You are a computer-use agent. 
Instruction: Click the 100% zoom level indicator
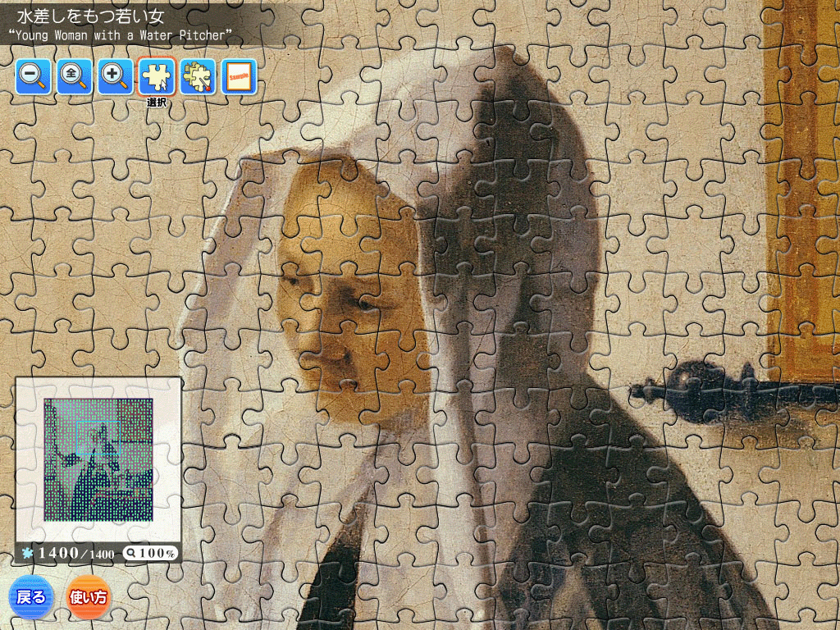[x=151, y=554]
